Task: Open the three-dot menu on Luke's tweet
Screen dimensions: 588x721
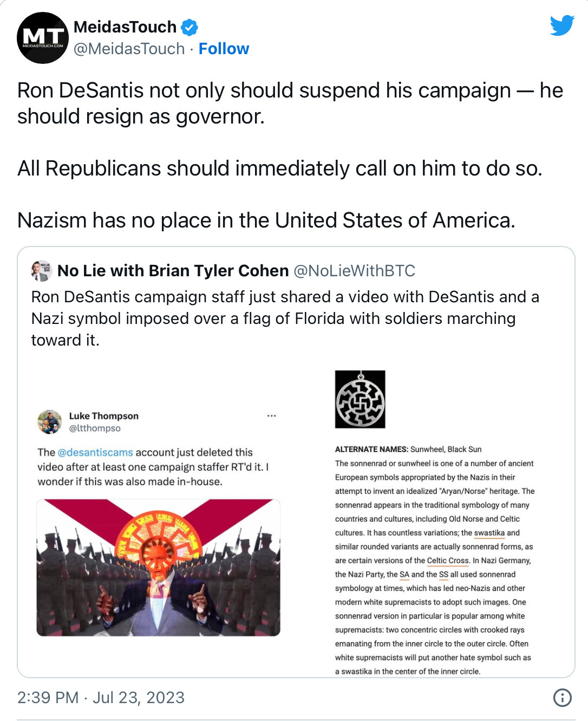Action: [x=272, y=416]
